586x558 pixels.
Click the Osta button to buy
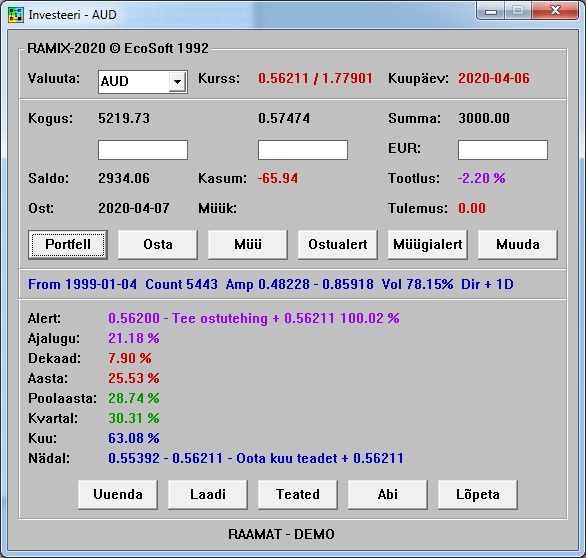(x=158, y=245)
